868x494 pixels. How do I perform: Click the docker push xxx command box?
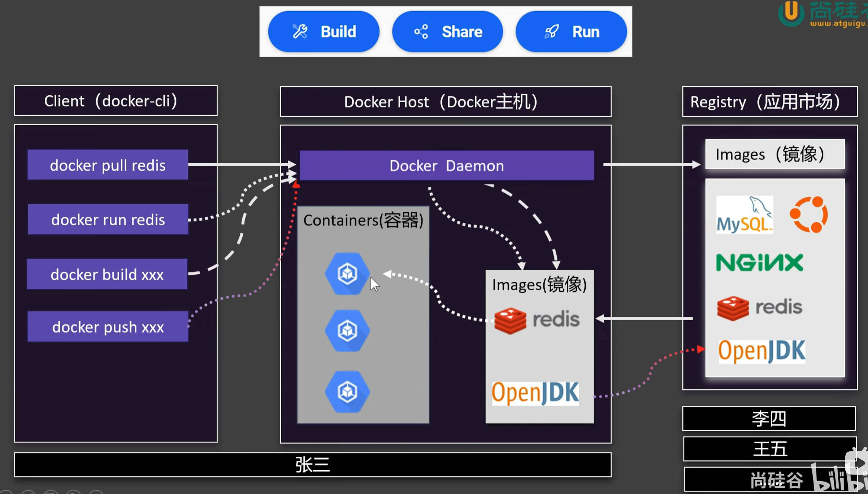[107, 327]
